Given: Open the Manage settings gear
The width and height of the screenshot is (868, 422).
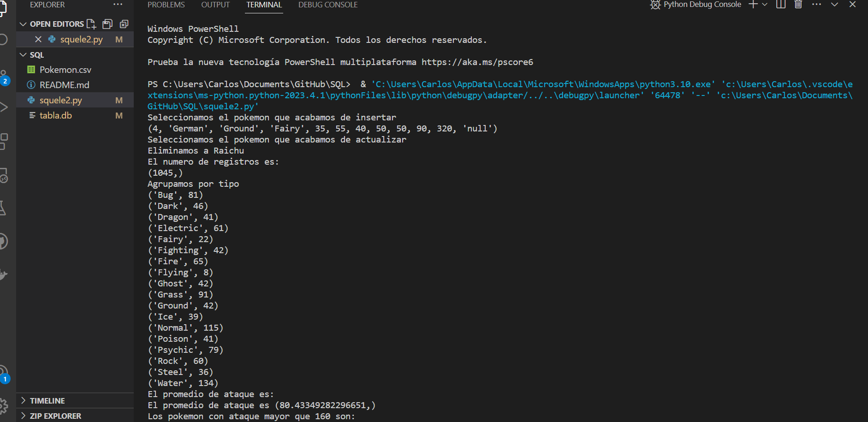Looking at the screenshot, I should tap(4, 405).
